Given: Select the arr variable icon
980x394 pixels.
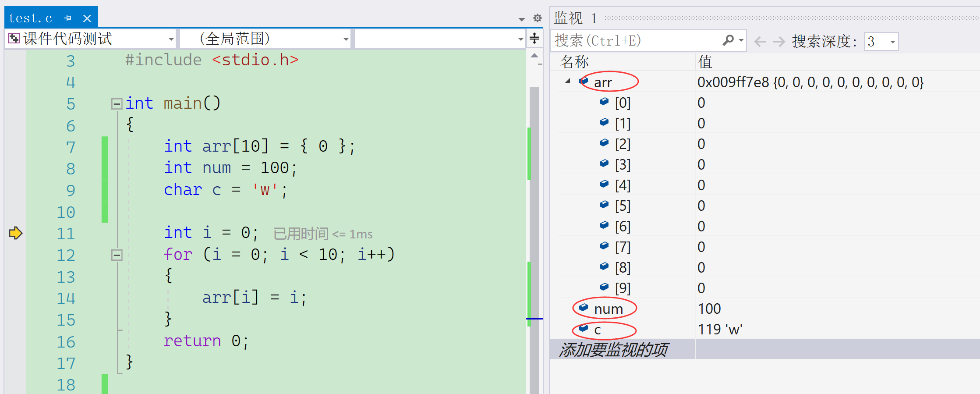Looking at the screenshot, I should click(584, 81).
